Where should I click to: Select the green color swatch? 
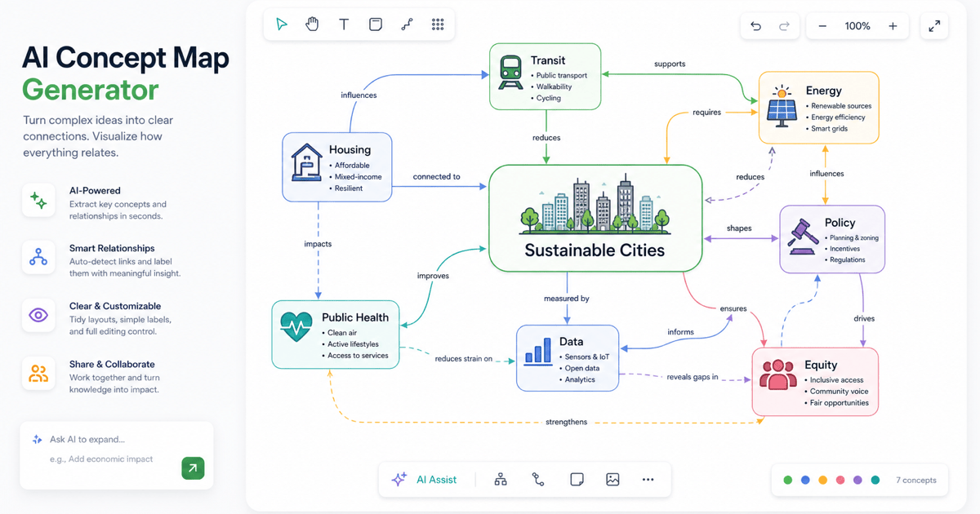point(788,481)
